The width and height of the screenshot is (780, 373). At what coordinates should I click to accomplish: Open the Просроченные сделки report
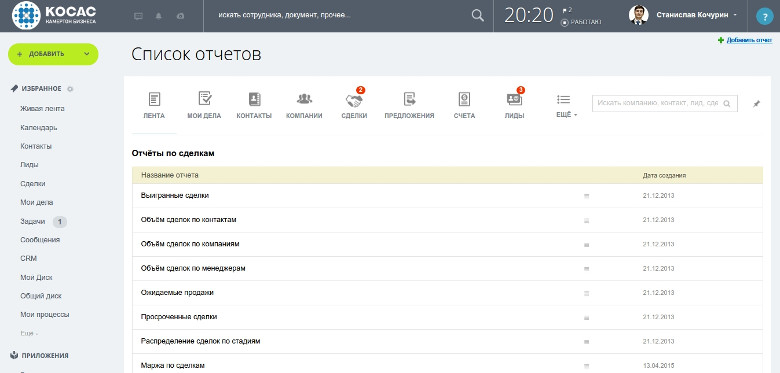click(x=179, y=317)
